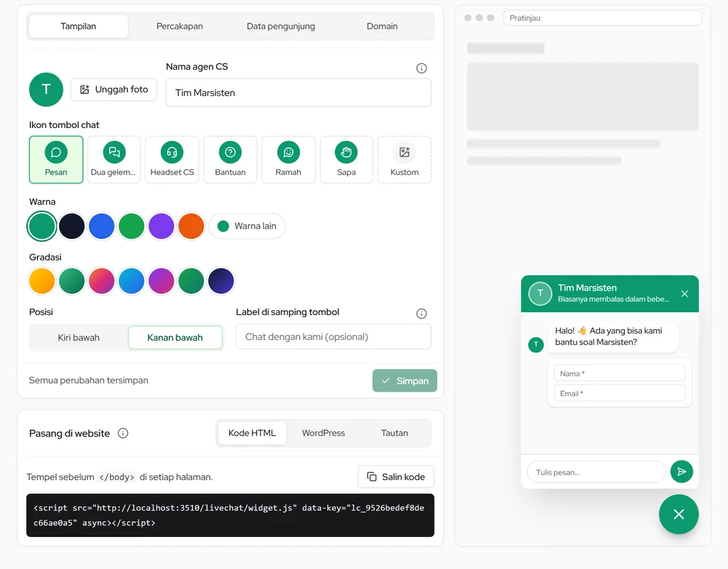This screenshot has width=728, height=569.
Task: Focus the Chat dengan kami label field
Action: pyautogui.click(x=333, y=336)
